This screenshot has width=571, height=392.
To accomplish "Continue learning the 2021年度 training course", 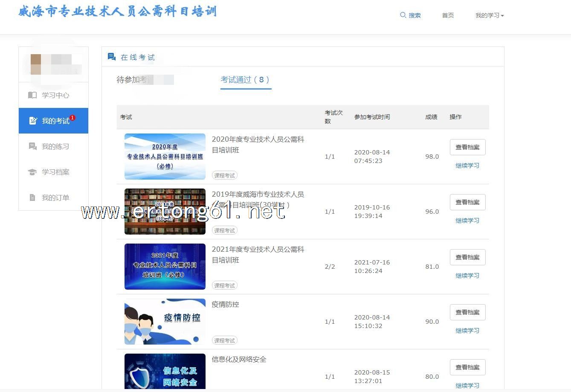I will tap(467, 276).
